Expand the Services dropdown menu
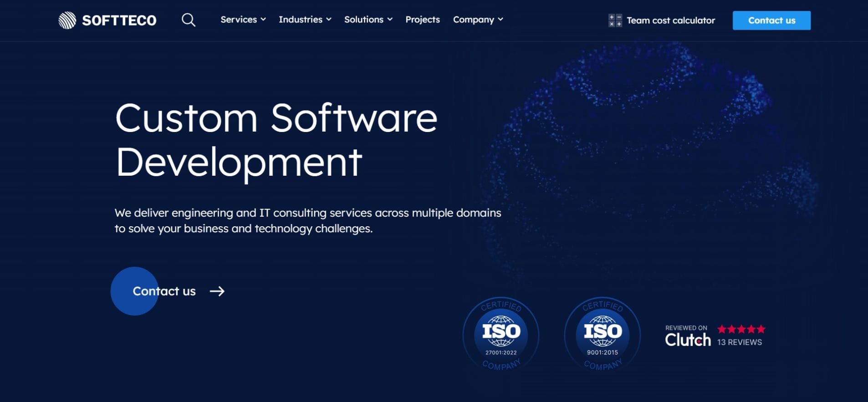The image size is (868, 402). point(243,20)
